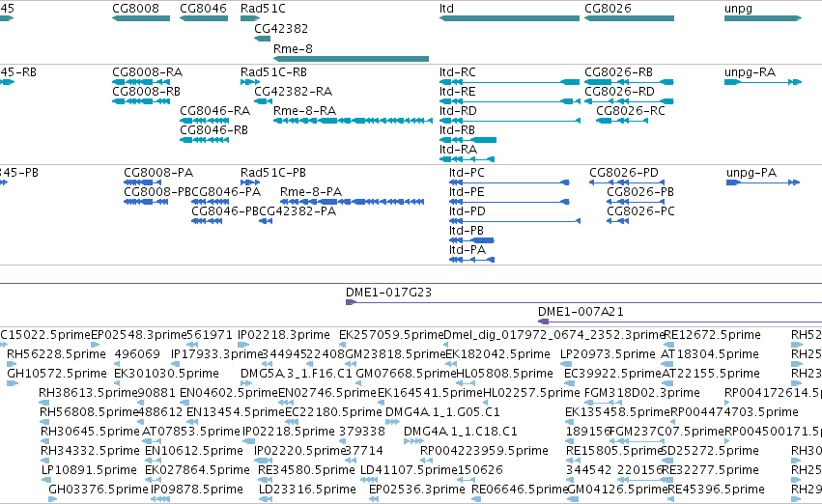The image size is (822, 504).
Task: Click transcript label CG8046-RB
Action: pyautogui.click(x=213, y=130)
